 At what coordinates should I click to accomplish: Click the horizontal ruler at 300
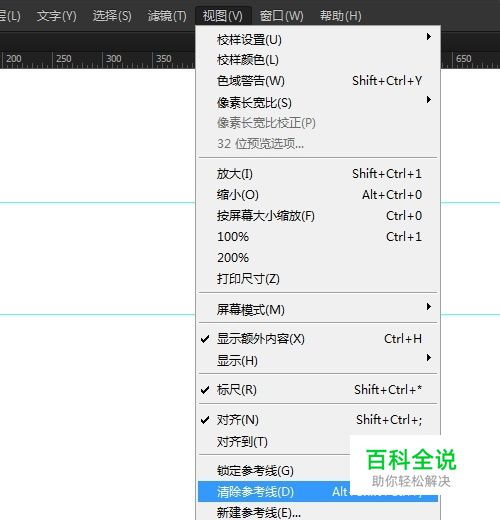coord(113,59)
